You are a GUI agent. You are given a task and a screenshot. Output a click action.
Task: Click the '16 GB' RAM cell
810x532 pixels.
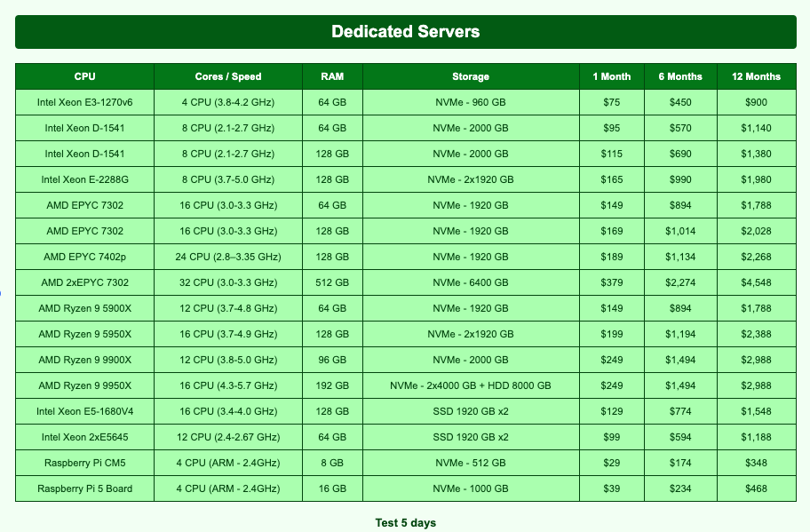point(332,488)
